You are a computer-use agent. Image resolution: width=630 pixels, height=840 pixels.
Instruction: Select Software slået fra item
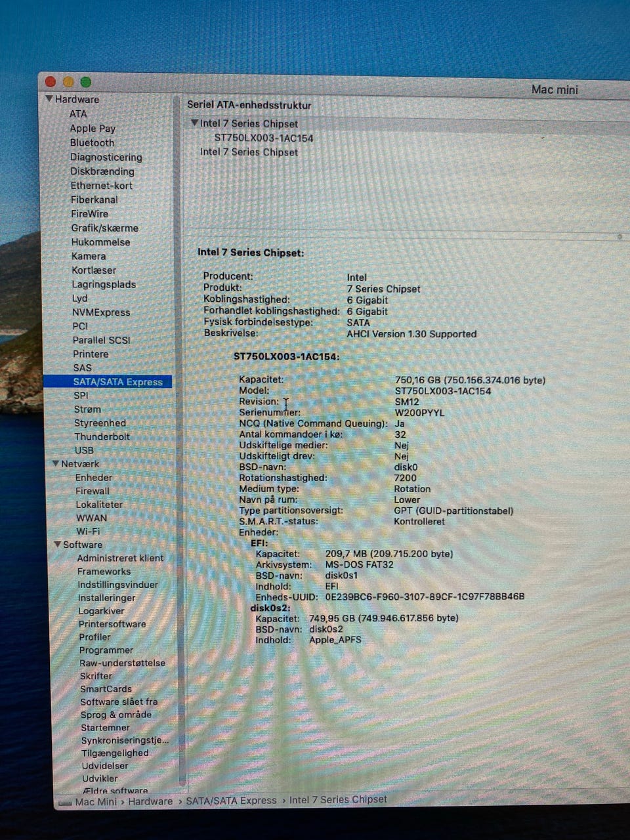(119, 702)
